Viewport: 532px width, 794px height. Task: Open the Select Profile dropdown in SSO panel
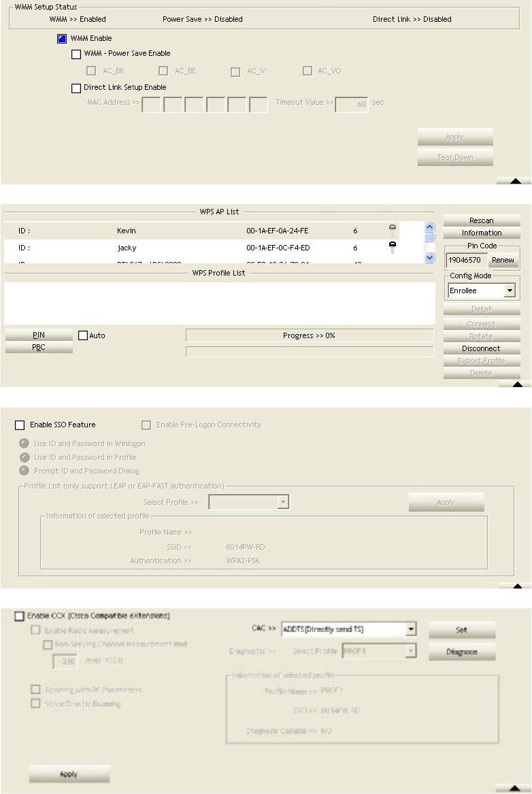[x=283, y=502]
